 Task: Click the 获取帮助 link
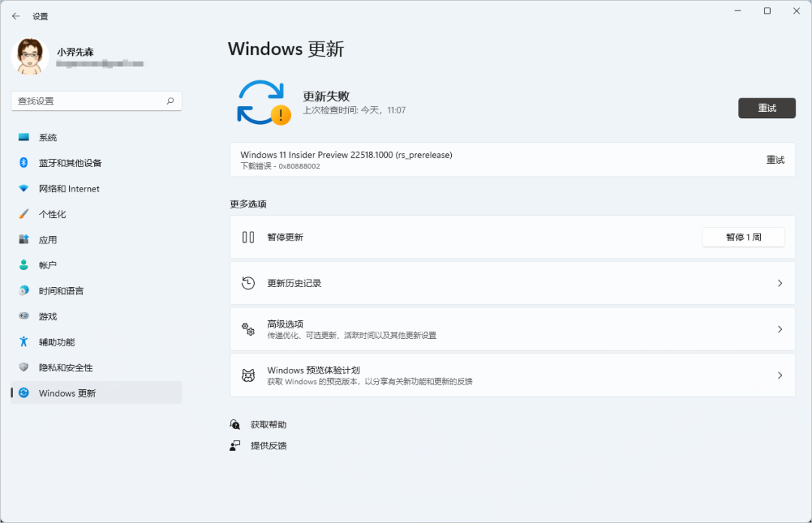[x=268, y=425]
